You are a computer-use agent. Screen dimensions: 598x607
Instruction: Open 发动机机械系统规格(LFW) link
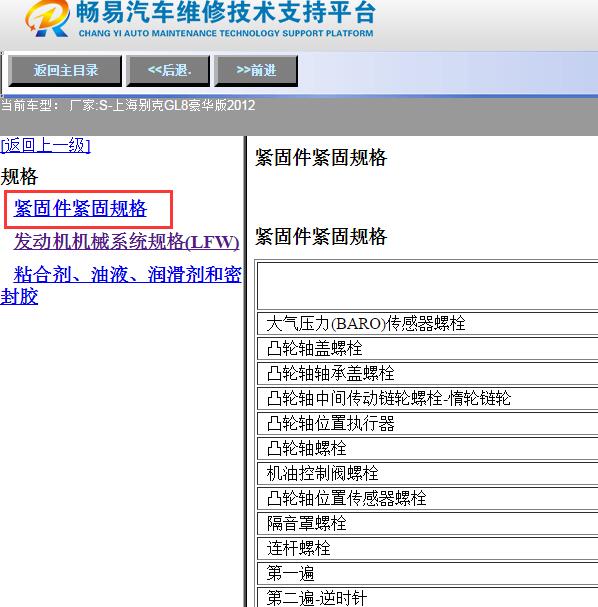coord(127,242)
